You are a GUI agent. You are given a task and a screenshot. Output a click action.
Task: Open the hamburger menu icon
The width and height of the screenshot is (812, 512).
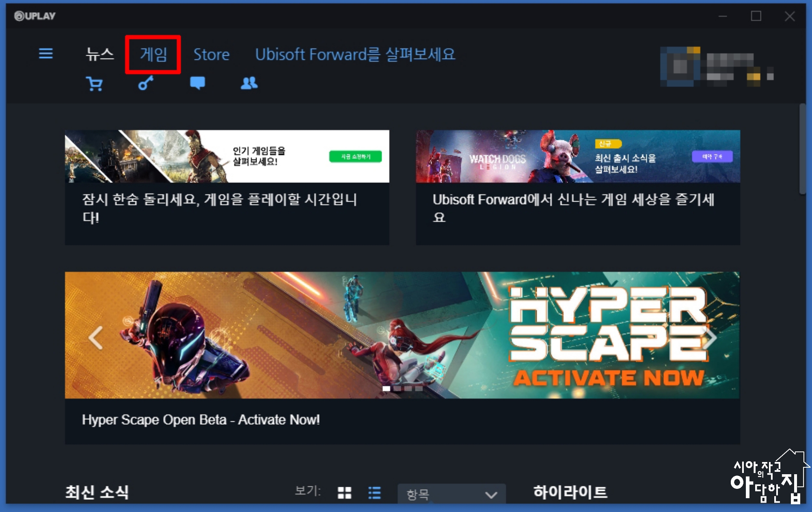(x=45, y=54)
